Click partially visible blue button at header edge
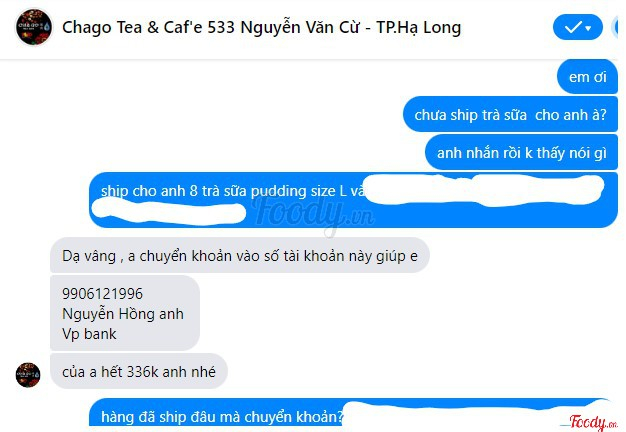Image resolution: width=626 pixels, height=432 pixels. pyautogui.click(x=615, y=27)
